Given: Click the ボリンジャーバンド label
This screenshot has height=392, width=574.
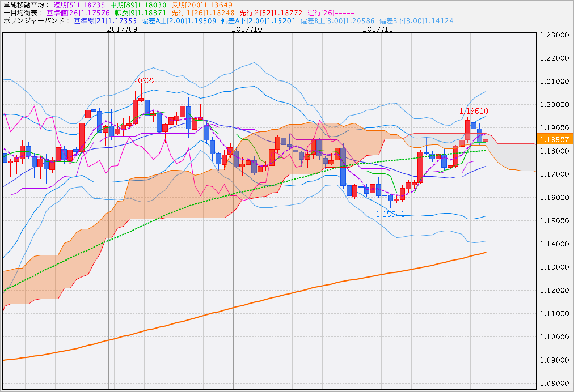Looking at the screenshot, I should click(x=36, y=21).
